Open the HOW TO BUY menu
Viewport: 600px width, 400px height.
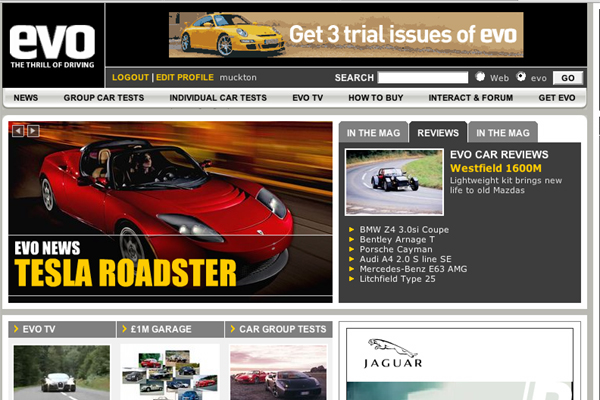(x=376, y=98)
